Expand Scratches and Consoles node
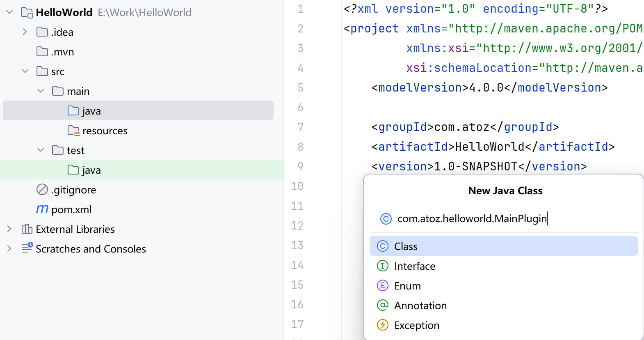Image resolution: width=644 pixels, height=340 pixels. pyautogui.click(x=9, y=249)
